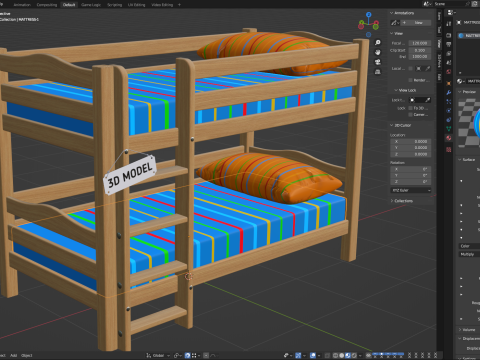This screenshot has width=480, height=360.
Task: Open the properties editor type menu icon
Action: pos(451,13)
